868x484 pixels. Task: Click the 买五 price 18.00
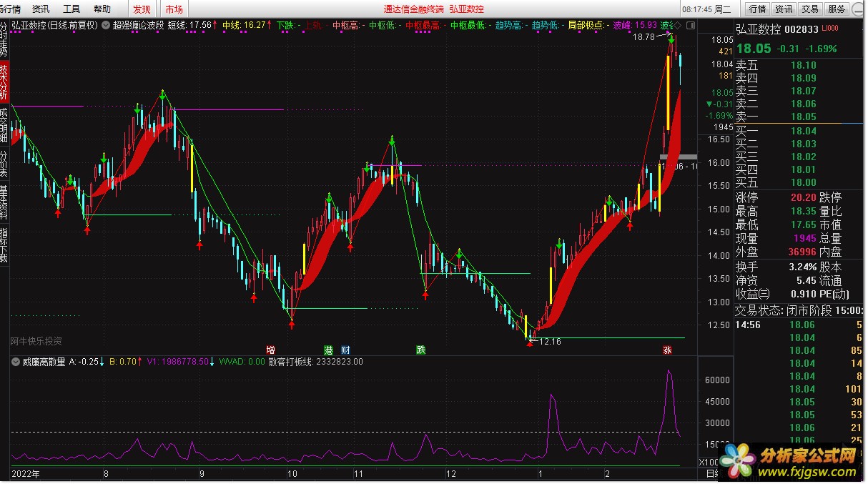803,182
